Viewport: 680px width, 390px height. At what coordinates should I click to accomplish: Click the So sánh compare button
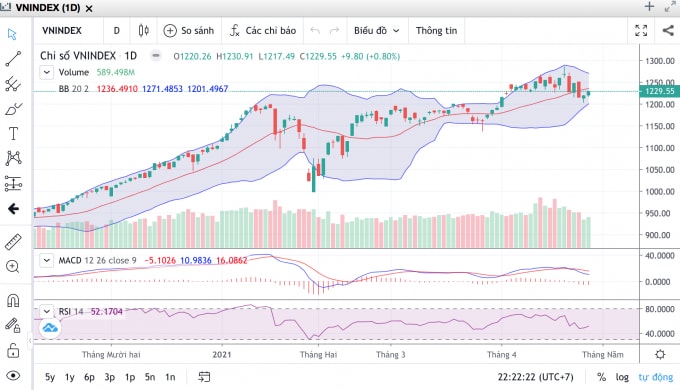click(189, 30)
